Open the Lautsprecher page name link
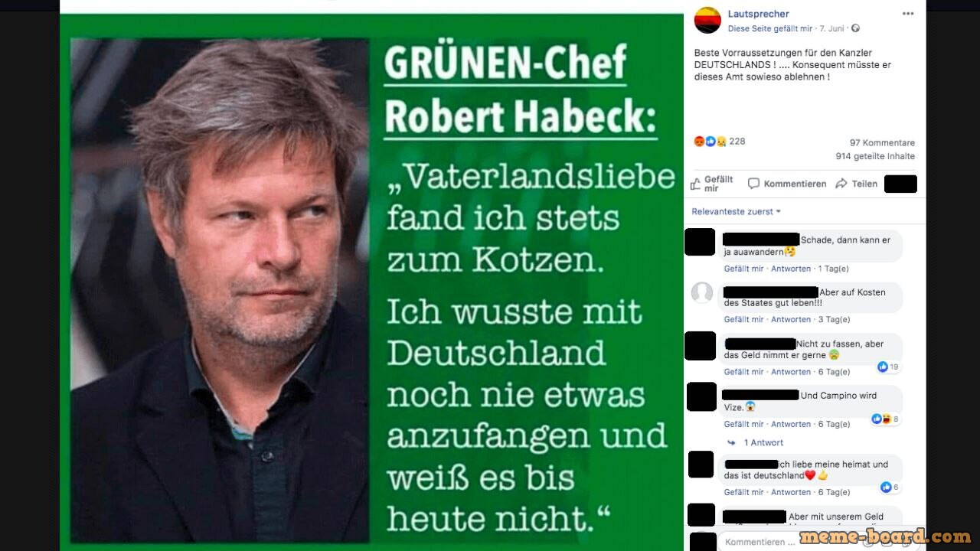The width and height of the screenshot is (980, 551). pos(758,14)
